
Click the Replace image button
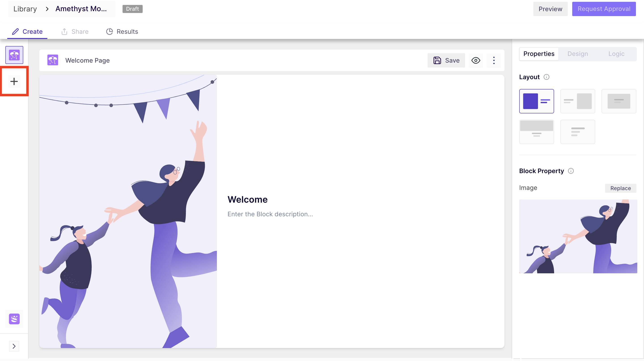(620, 188)
